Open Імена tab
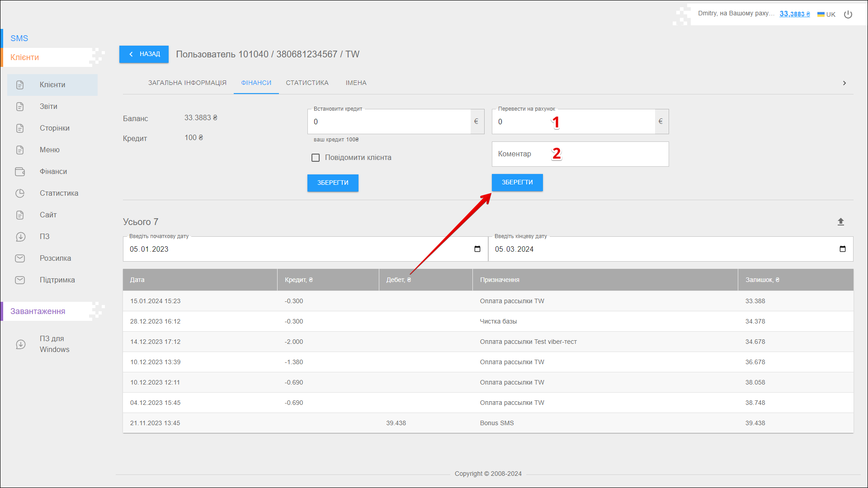The height and width of the screenshot is (488, 868). coord(356,83)
